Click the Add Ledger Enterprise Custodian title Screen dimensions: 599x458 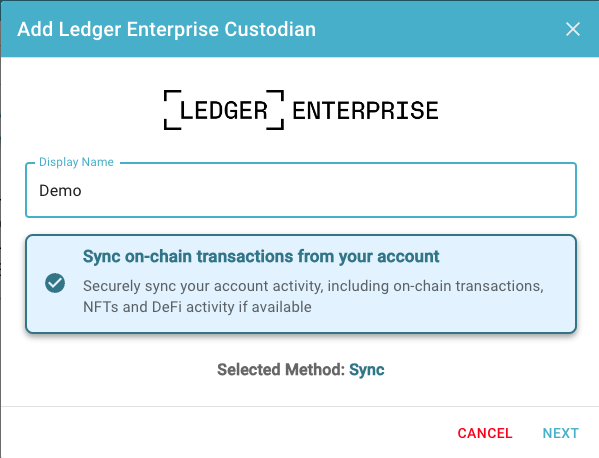pyautogui.click(x=167, y=29)
